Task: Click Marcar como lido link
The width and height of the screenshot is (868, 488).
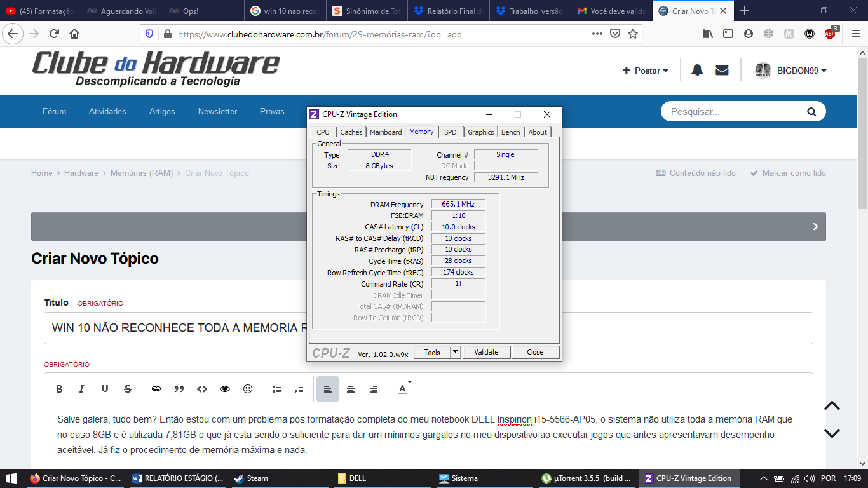Action: point(788,173)
